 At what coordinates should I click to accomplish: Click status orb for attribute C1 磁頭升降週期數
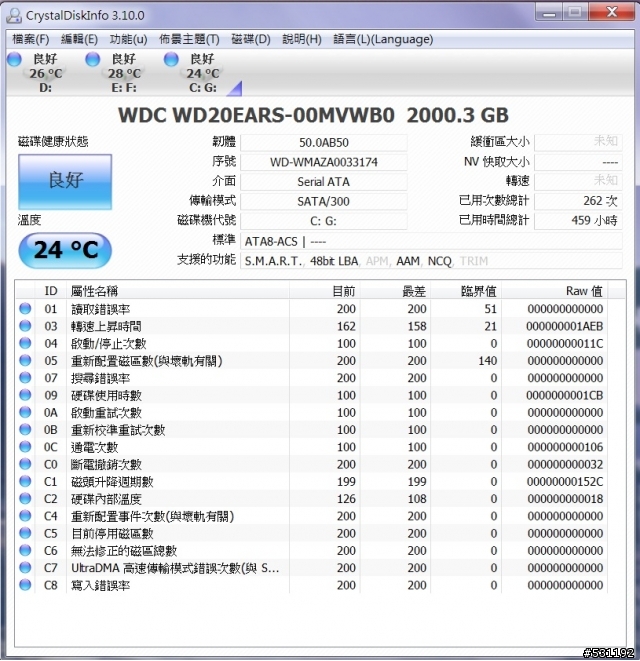pos(25,481)
